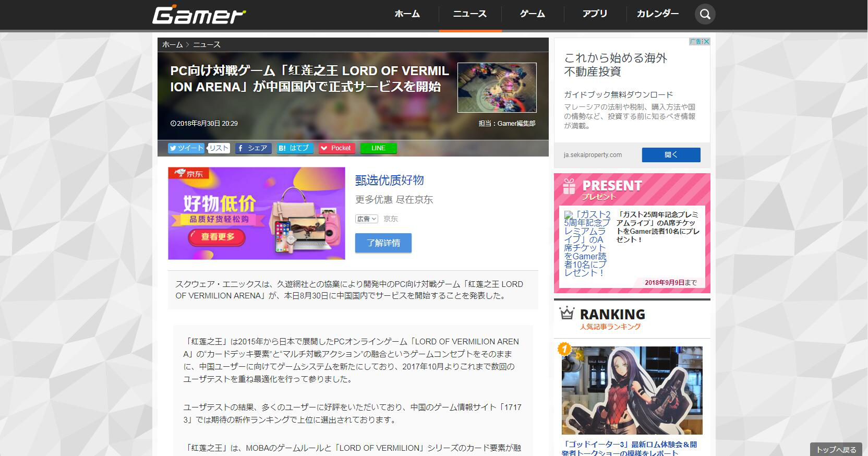Image resolution: width=868 pixels, height=456 pixels.
Task: Share article with the Tweet button
Action: [x=186, y=148]
